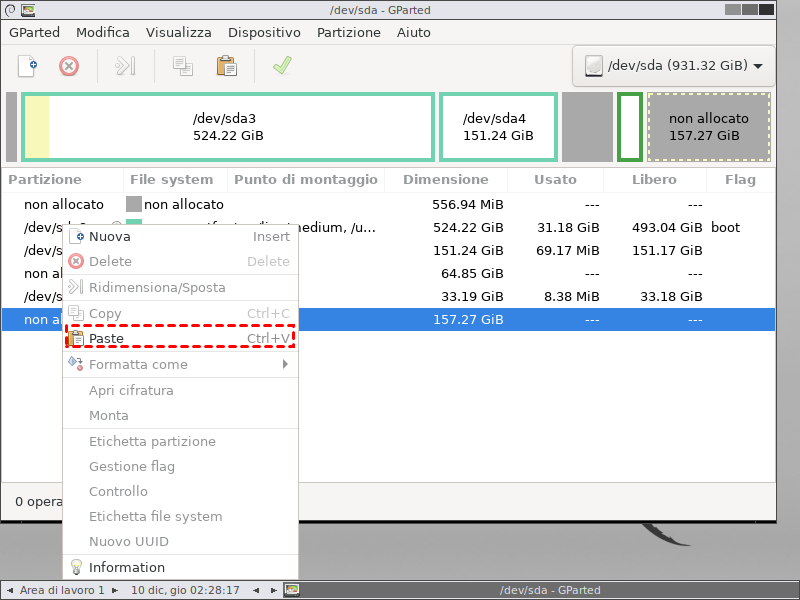Select /dev/sda3 block in disk map
The image size is (800, 600).
click(228, 127)
